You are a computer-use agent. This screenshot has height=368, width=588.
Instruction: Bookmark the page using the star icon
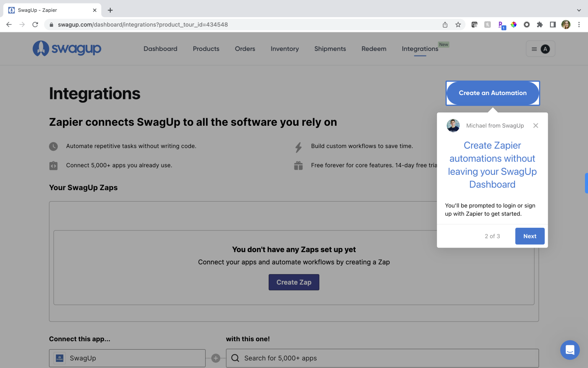tap(458, 24)
